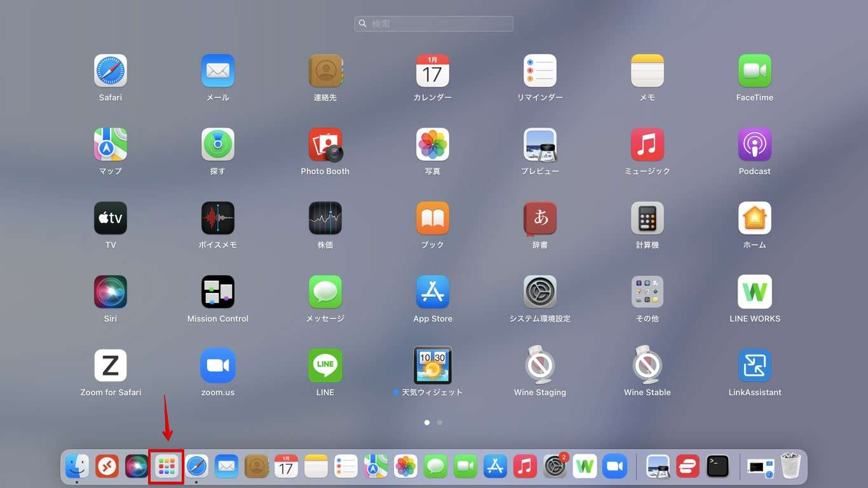Launch メール app in Launchpad grid
This screenshot has height=488, width=868.
(x=218, y=71)
